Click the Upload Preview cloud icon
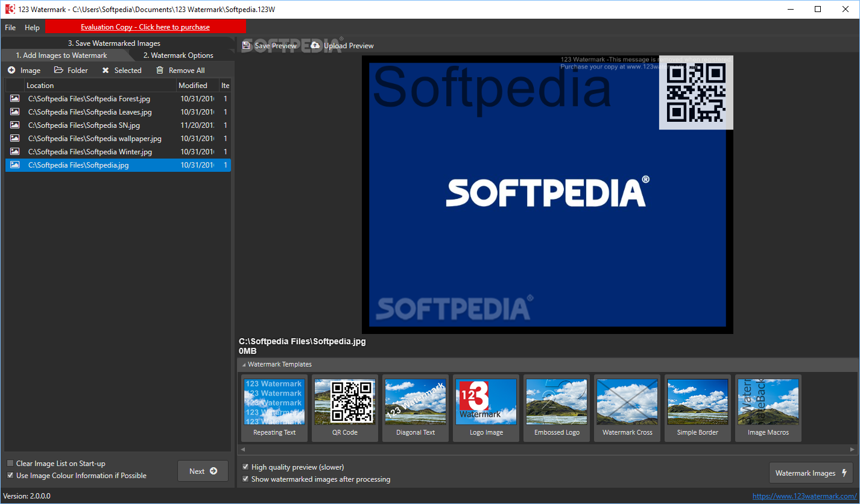This screenshot has height=504, width=860. (x=315, y=45)
